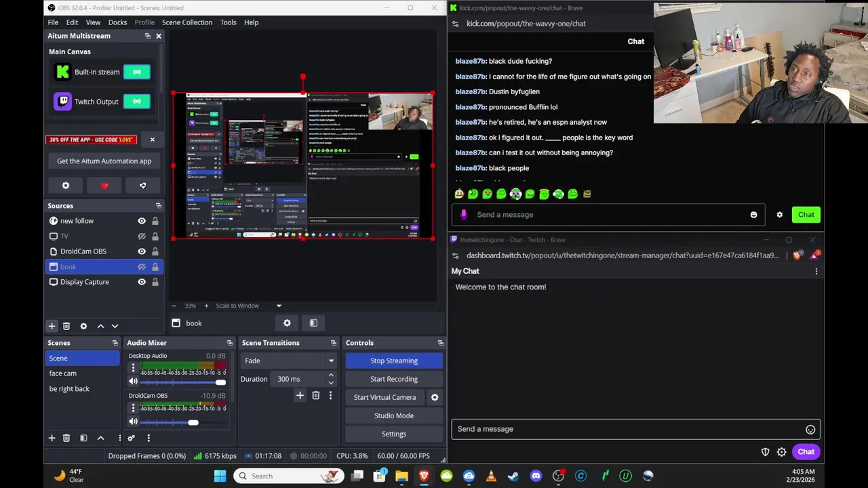Open the Docks menu in OBS

tap(117, 22)
